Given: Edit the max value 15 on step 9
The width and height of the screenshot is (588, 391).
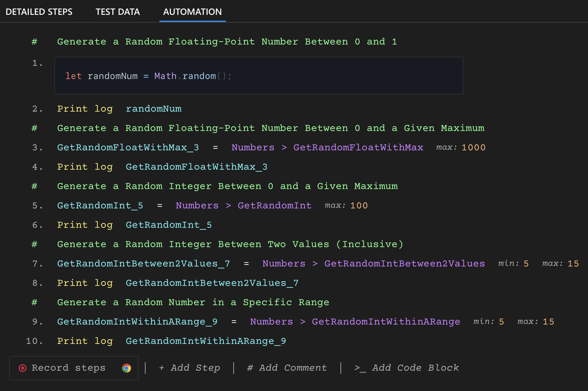Looking at the screenshot, I should 548,322.
